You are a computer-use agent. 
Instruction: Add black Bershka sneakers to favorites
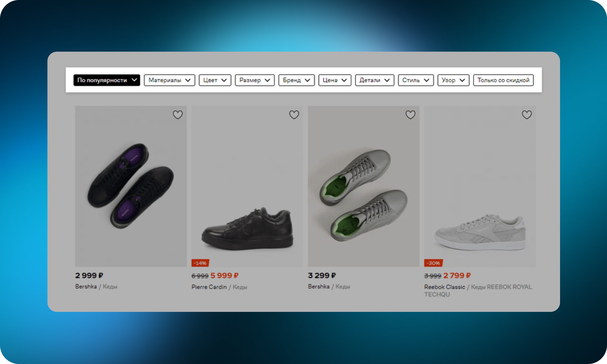(178, 114)
